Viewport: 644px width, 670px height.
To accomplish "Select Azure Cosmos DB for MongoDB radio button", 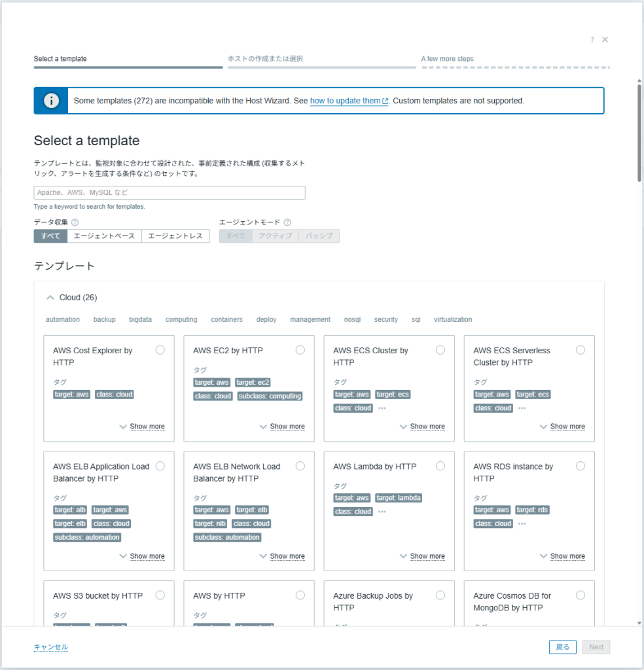I will click(x=581, y=595).
